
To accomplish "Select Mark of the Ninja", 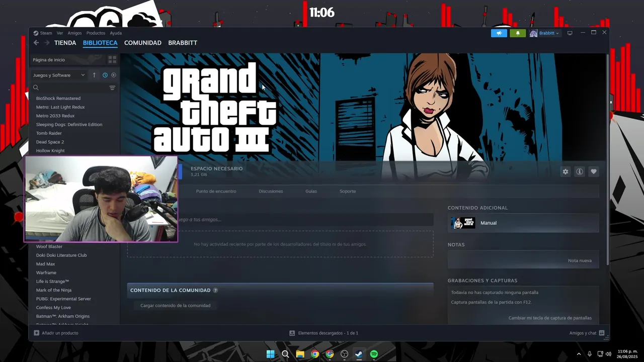I will click(54, 290).
